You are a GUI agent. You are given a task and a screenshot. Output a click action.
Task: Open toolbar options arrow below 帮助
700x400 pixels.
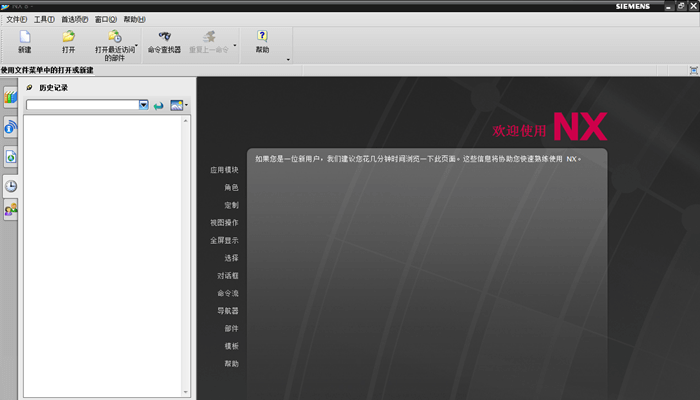coord(288,59)
